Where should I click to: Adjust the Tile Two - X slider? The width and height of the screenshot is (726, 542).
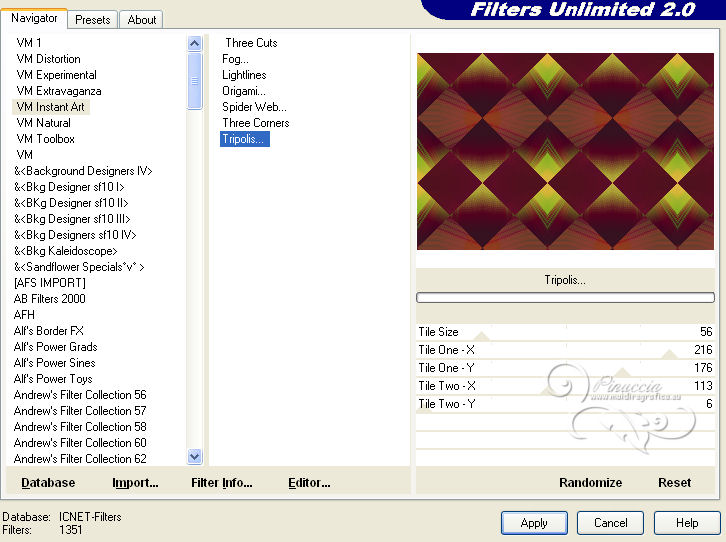click(565, 386)
